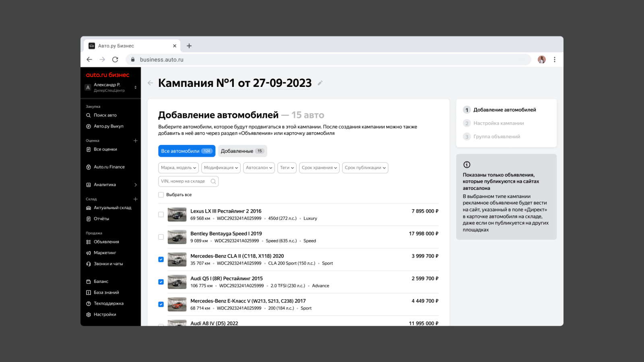Open the browser profile avatar
The height and width of the screenshot is (362, 644).
[542, 60]
